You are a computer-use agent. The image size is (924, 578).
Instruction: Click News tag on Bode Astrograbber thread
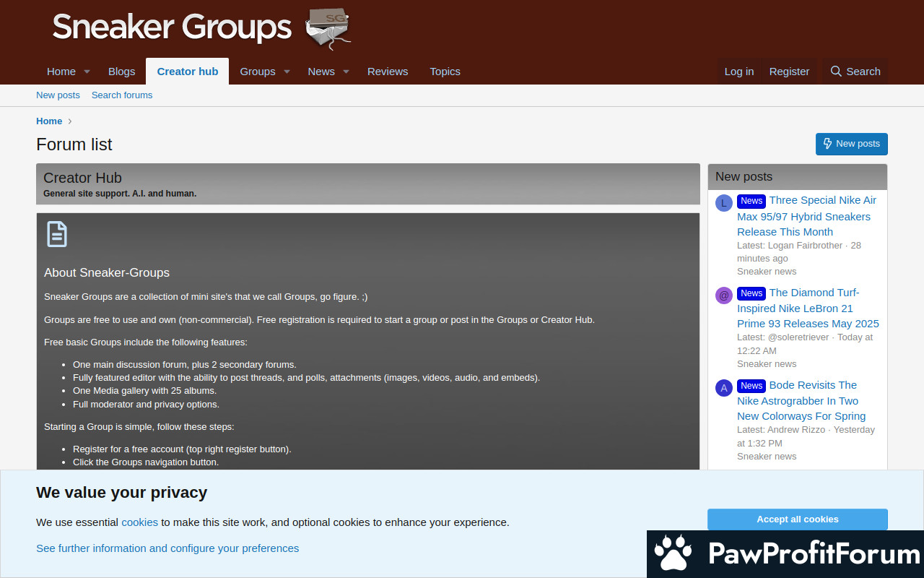coord(751,386)
